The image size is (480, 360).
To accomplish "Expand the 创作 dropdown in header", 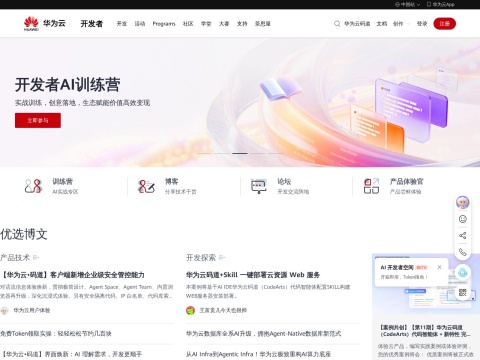I will pyautogui.click(x=401, y=24).
